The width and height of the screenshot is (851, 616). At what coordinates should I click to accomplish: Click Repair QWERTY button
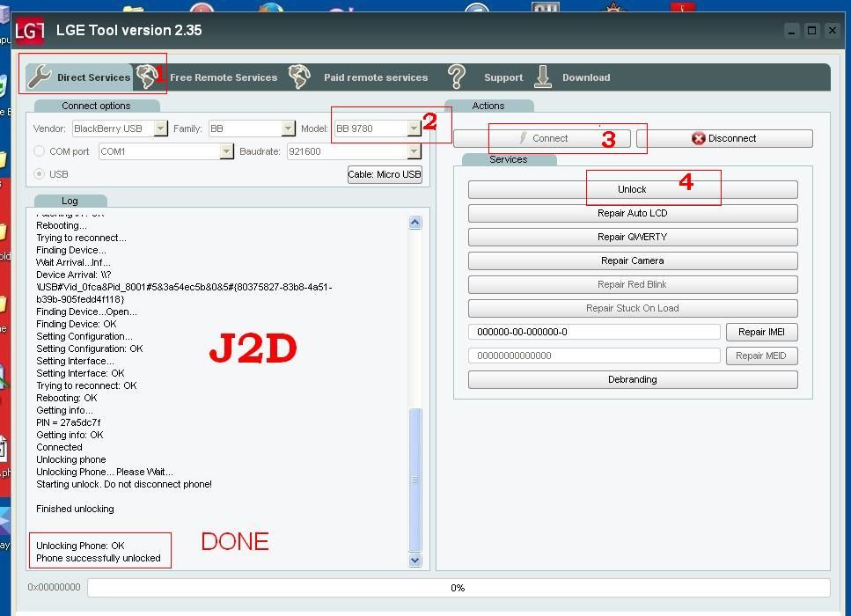633,238
